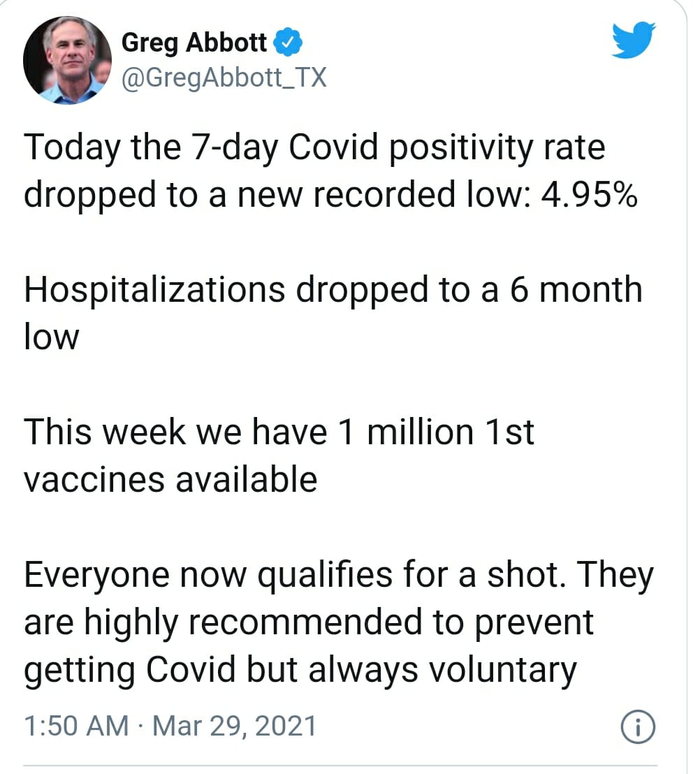
Task: Click the 'highly recommended to prevent' line
Action: [x=338, y=623]
